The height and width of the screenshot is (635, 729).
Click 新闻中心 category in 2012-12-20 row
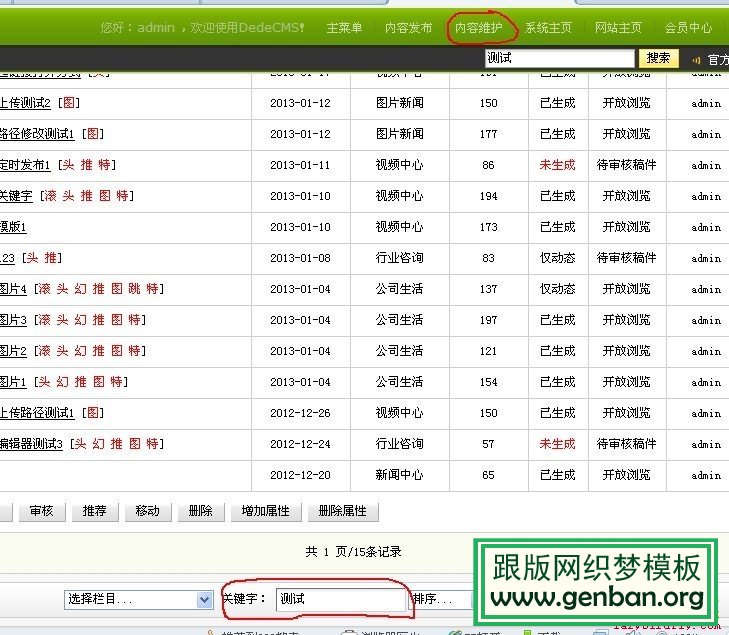pos(399,475)
